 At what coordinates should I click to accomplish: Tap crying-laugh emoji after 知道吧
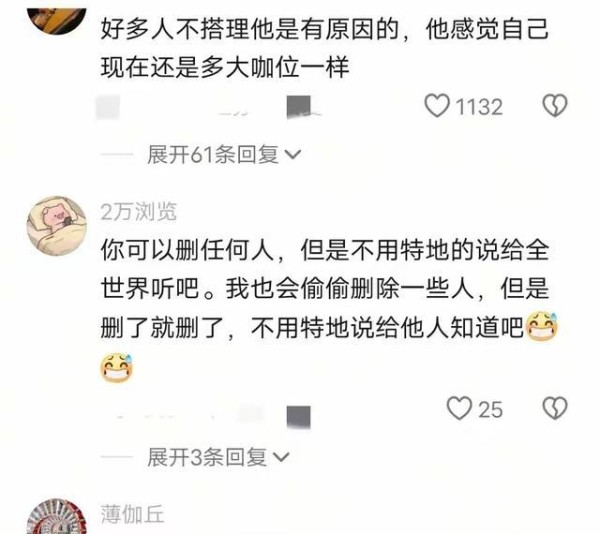tap(542, 327)
